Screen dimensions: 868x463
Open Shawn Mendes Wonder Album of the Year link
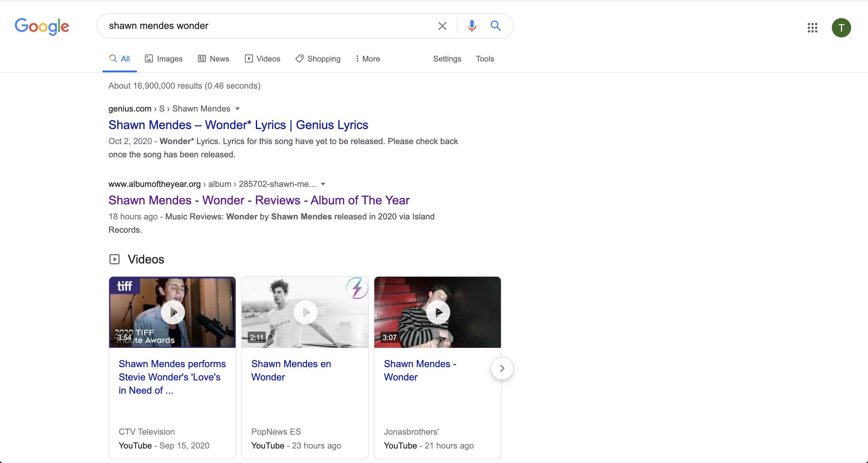(x=258, y=200)
